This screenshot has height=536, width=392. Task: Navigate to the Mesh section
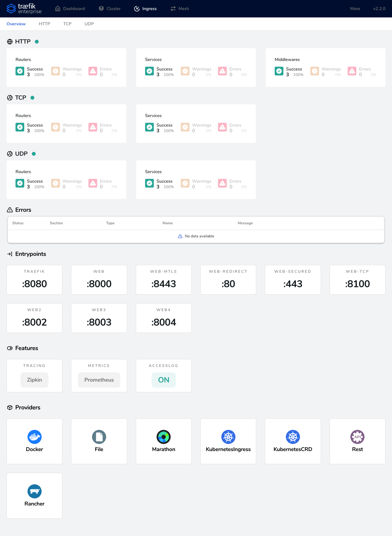tap(180, 9)
